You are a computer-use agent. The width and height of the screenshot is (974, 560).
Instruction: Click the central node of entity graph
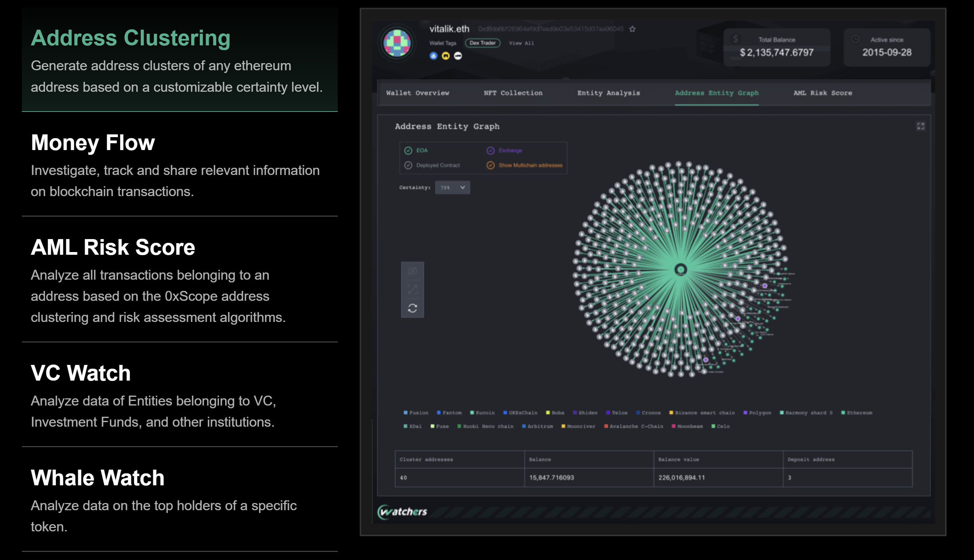point(681,269)
